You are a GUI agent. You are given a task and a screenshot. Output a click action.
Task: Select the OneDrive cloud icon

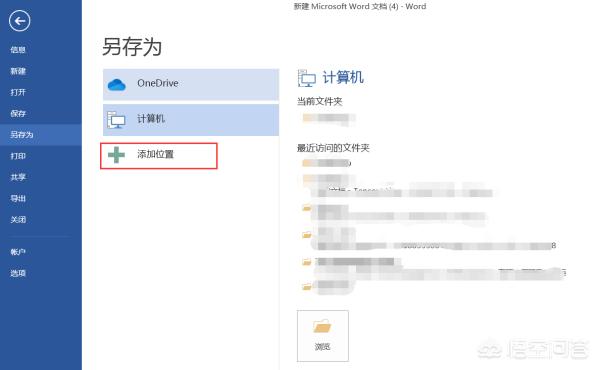point(116,84)
